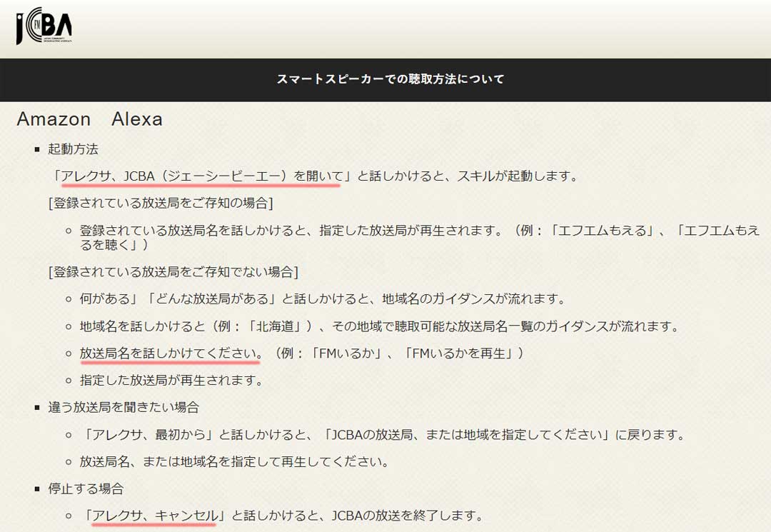The width and height of the screenshot is (771, 532).
Task: Click the line 「放送局名、または地域名を指定して再生してください。」
Action: click(x=235, y=462)
